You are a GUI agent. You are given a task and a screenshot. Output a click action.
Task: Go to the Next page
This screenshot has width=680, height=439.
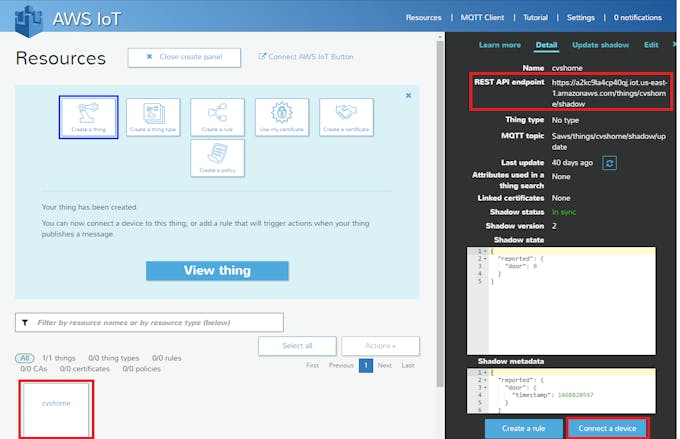coord(385,365)
